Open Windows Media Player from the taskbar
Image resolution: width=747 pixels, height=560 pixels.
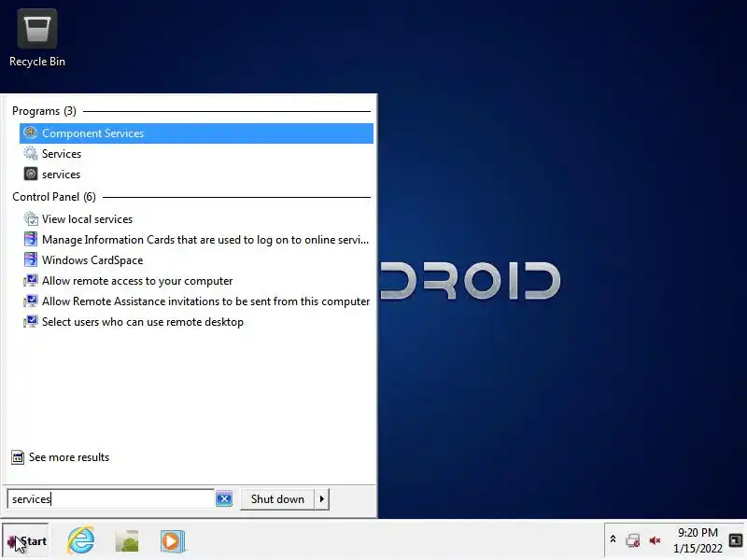click(x=173, y=541)
